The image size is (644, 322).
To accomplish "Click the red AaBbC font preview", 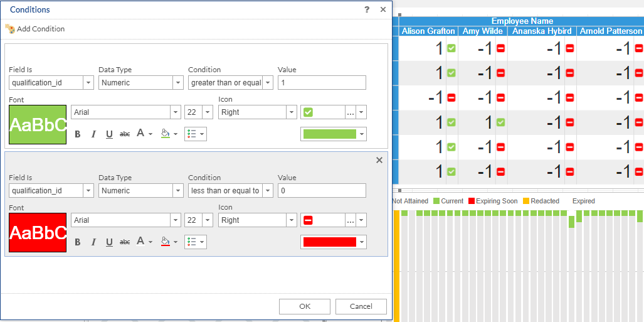I will (x=38, y=232).
